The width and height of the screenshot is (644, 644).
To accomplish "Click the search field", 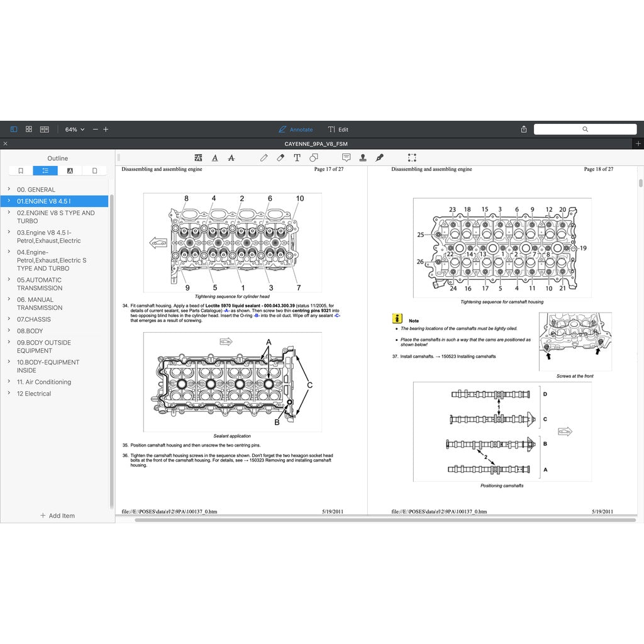I will pos(585,129).
